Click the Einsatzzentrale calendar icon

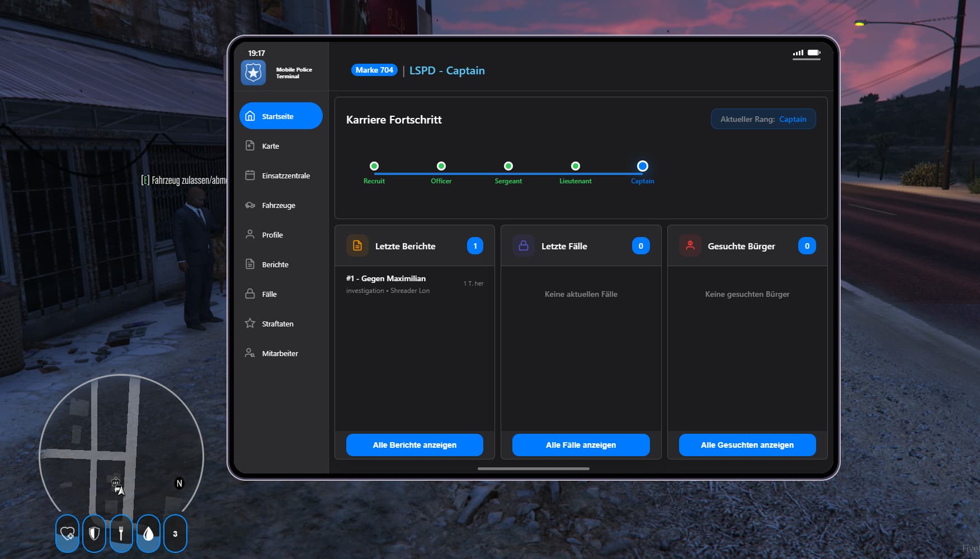pos(250,176)
